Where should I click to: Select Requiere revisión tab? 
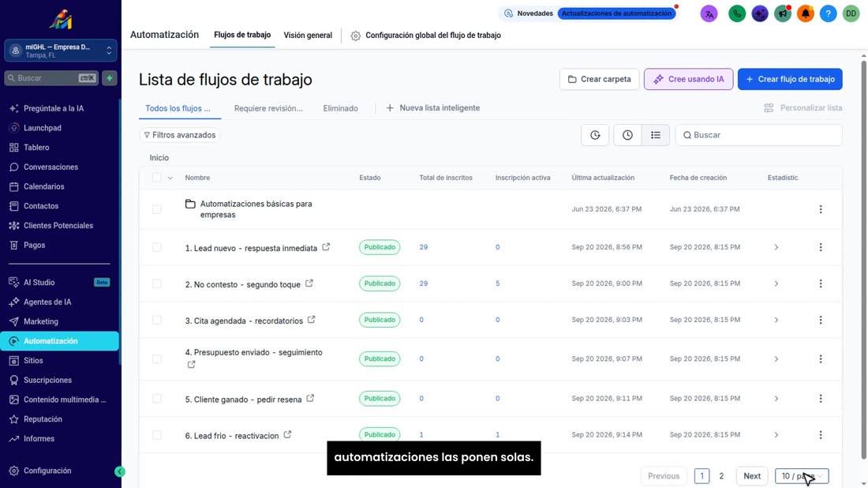268,108
